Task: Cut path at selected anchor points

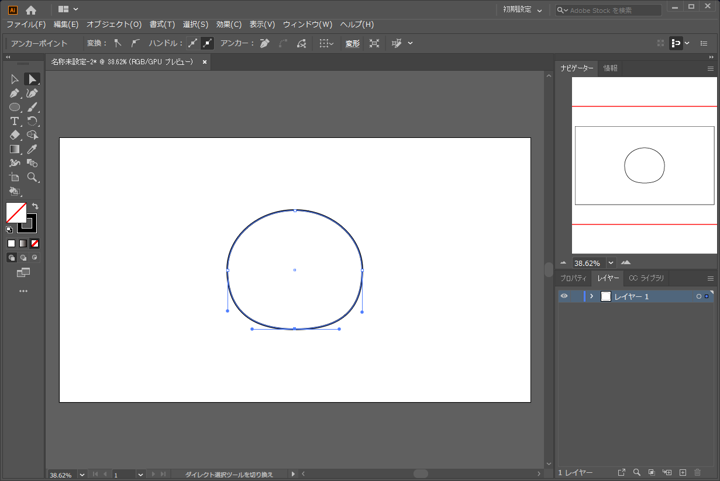Action: pyautogui.click(x=301, y=43)
